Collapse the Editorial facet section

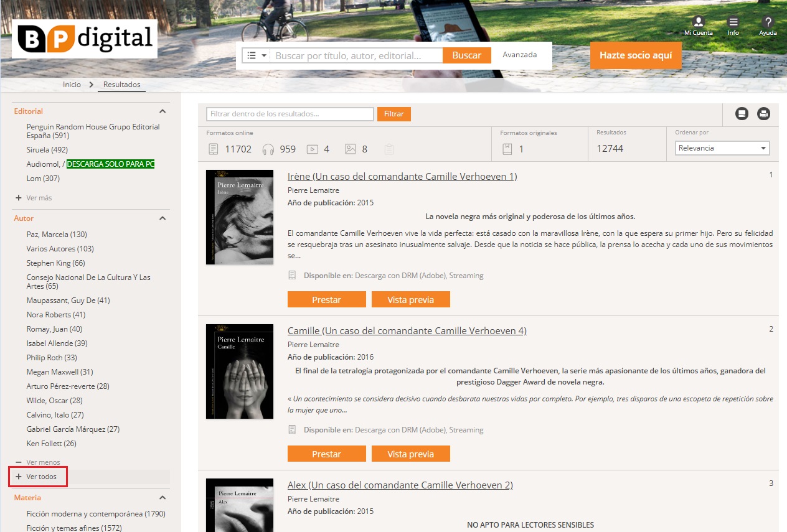[x=163, y=111]
